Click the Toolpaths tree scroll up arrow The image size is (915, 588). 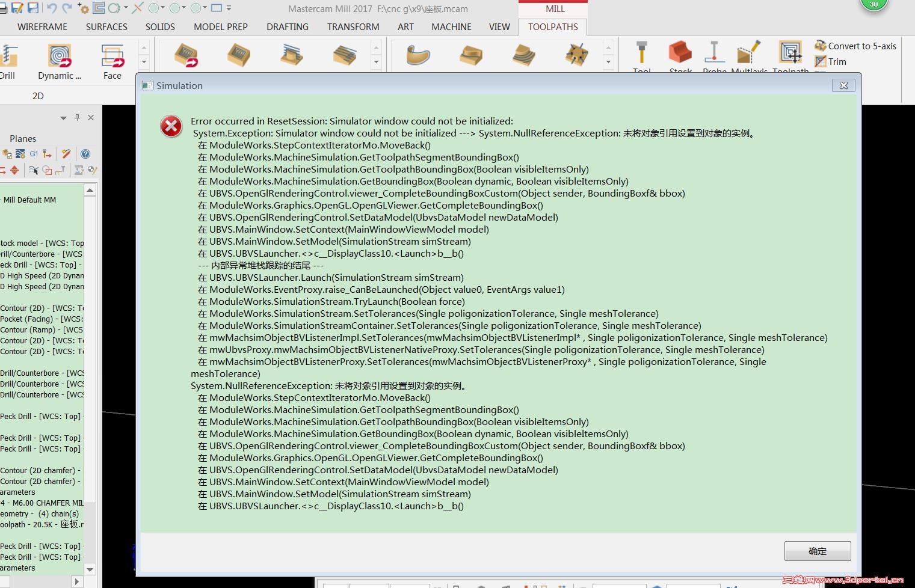pos(90,190)
